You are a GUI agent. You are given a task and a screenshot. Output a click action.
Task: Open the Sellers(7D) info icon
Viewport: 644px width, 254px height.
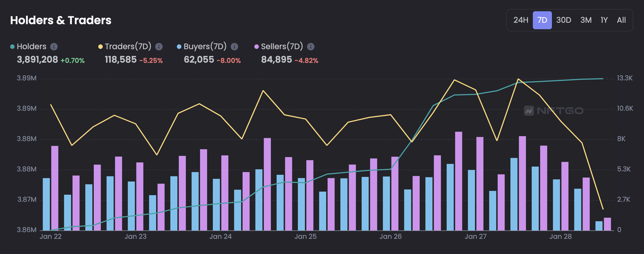pyautogui.click(x=311, y=47)
